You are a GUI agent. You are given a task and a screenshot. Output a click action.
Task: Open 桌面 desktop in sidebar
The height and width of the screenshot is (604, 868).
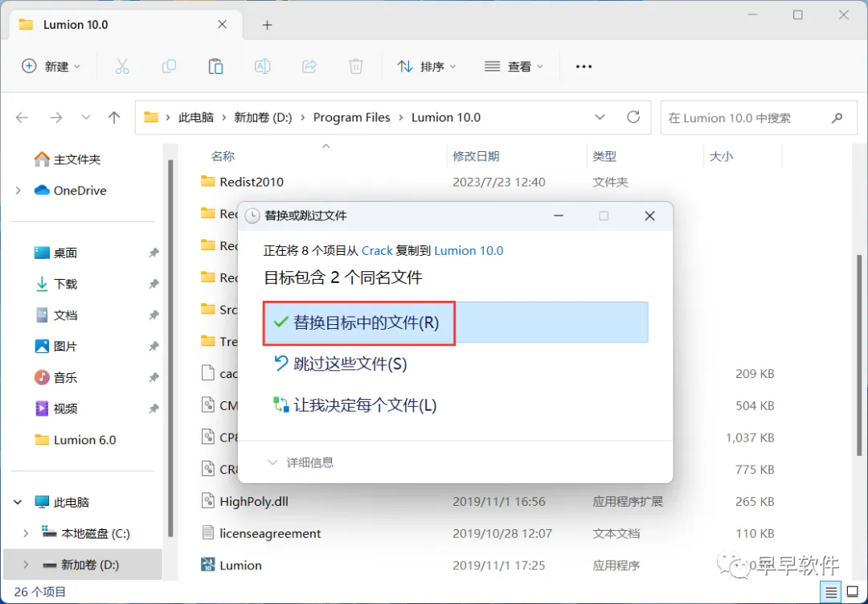(55, 253)
